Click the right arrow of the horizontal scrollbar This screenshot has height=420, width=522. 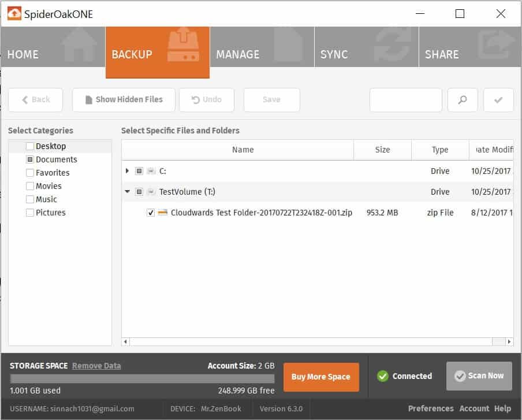pyautogui.click(x=509, y=341)
